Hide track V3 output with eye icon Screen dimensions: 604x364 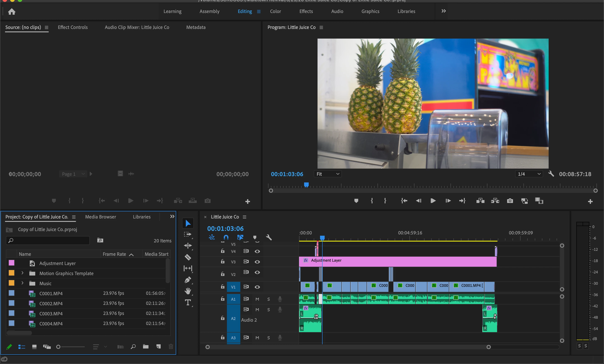tap(257, 262)
